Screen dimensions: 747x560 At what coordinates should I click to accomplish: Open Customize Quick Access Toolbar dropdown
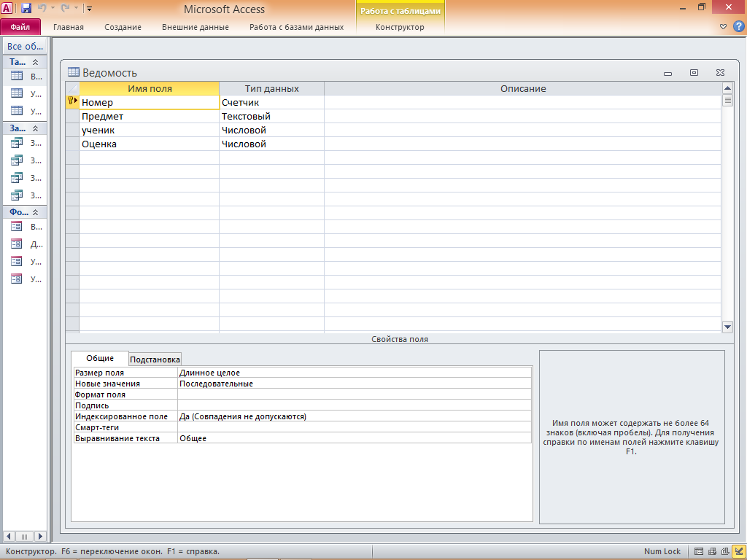click(x=89, y=8)
